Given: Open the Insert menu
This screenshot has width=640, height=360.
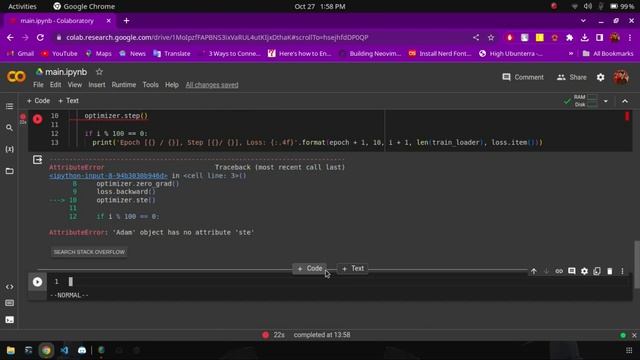Looking at the screenshot, I should point(97,85).
